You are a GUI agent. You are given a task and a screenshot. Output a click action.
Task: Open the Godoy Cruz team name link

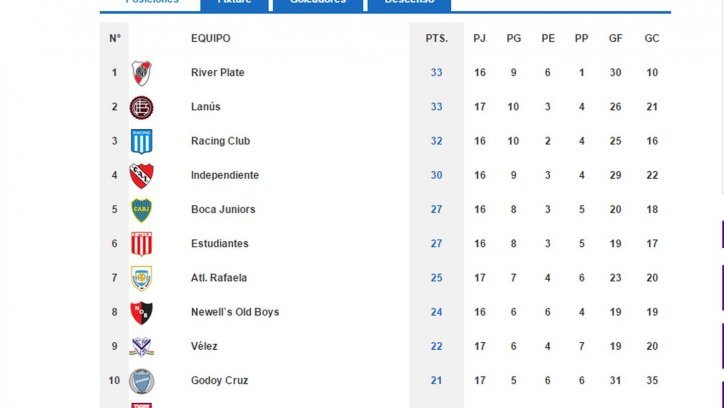point(219,380)
